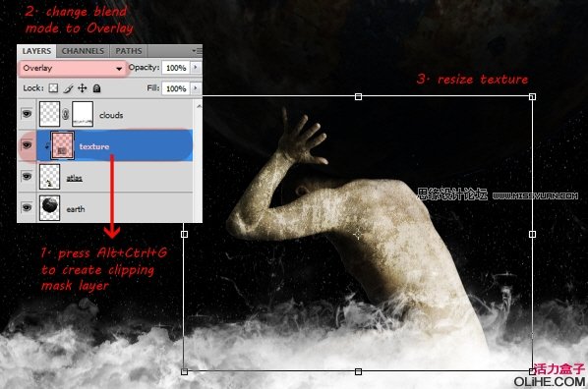Click the layers list scroll up arrow
Screen dimensions: 588x389
[199, 107]
